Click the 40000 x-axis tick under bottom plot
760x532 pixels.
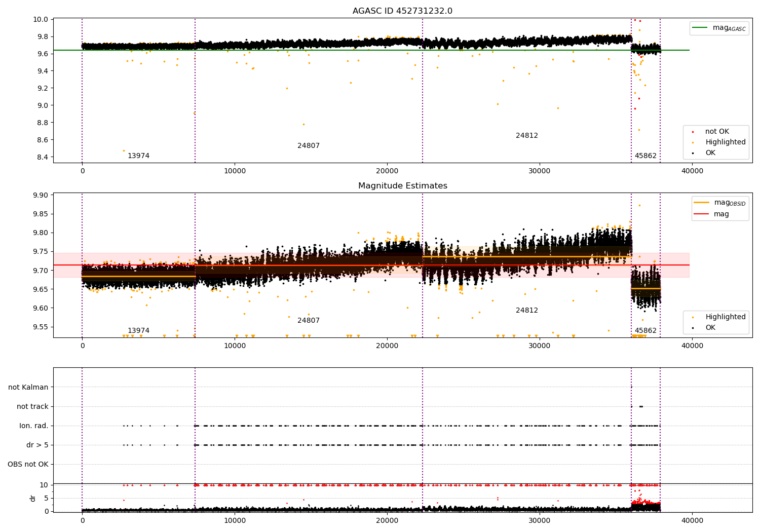coord(692,520)
